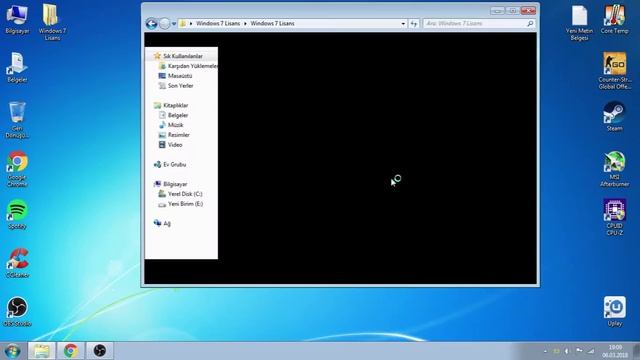
Task: Launch the OBS Studio desktop shortcut
Action: 17,312
